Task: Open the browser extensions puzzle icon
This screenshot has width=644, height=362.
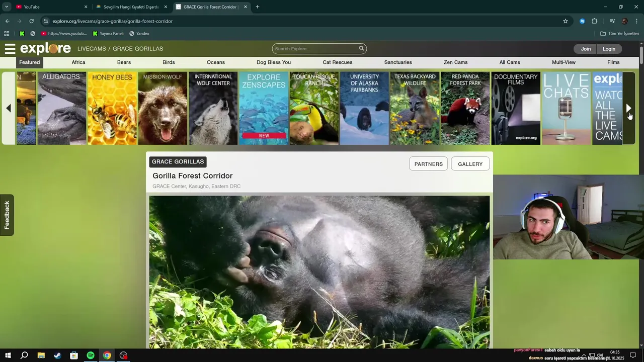Action: (595, 21)
